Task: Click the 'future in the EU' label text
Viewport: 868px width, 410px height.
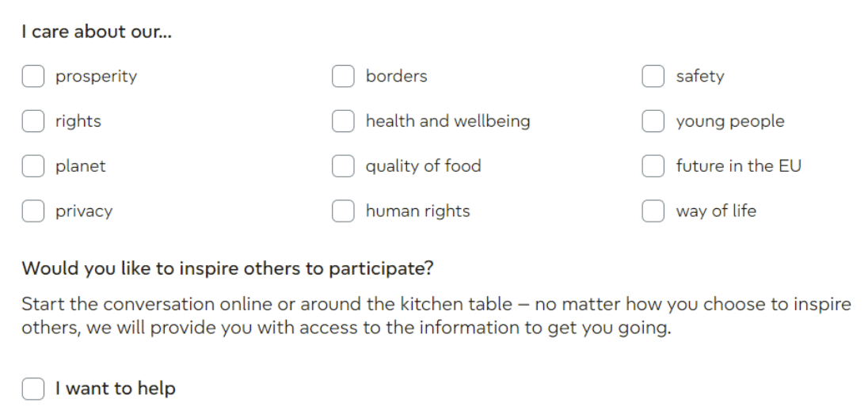Action: pyautogui.click(x=738, y=166)
